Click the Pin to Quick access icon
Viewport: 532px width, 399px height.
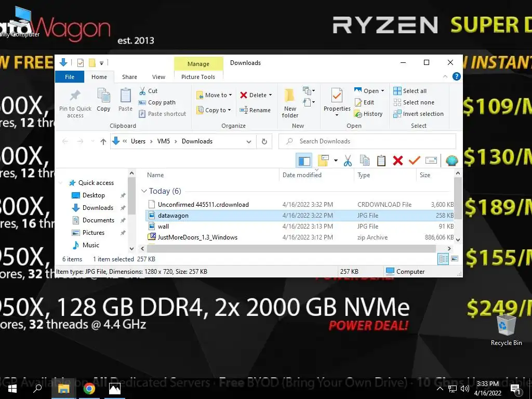[x=75, y=103]
